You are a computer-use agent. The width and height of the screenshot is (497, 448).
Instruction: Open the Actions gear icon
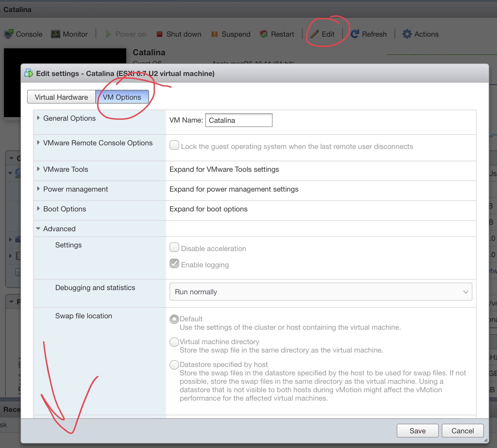[x=407, y=34]
